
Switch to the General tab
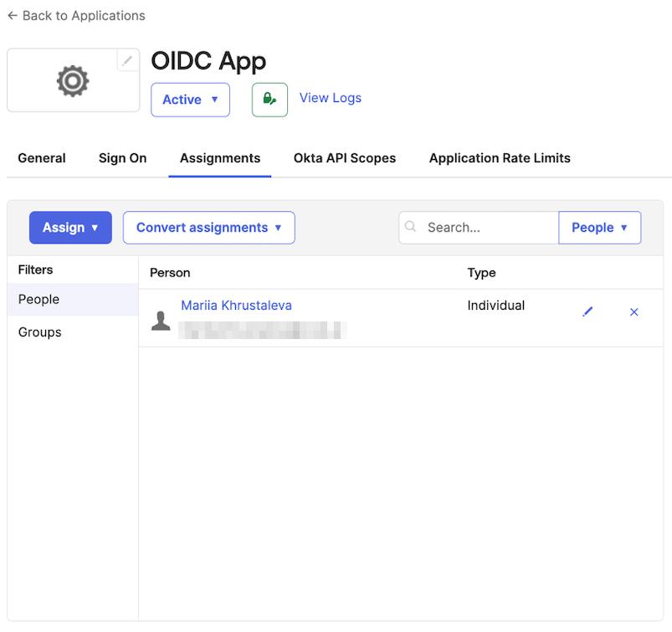click(42, 158)
